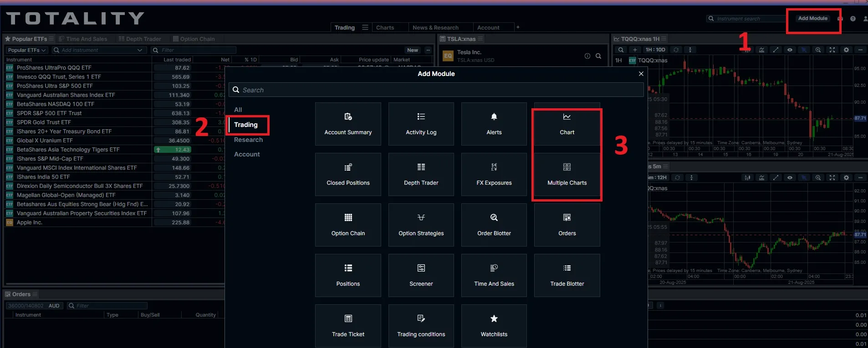The height and width of the screenshot is (348, 868).
Task: Close the Add Module dialog
Action: 641,74
